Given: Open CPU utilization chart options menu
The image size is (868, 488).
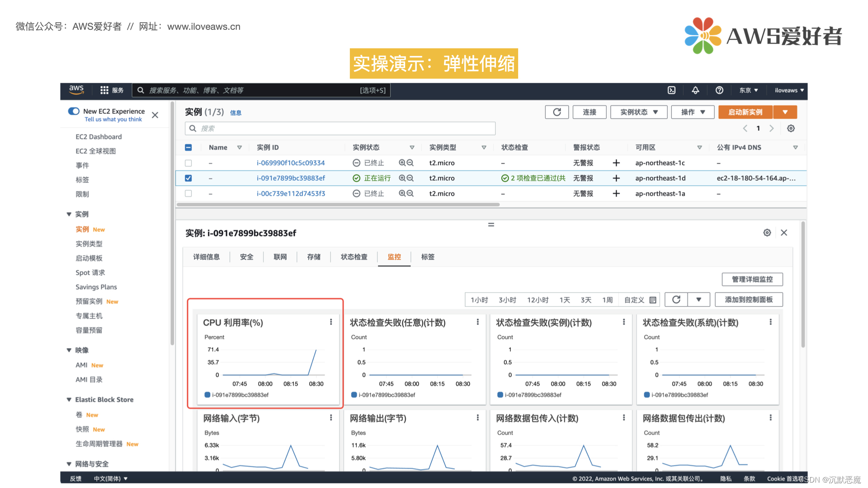Looking at the screenshot, I should pos(331,322).
